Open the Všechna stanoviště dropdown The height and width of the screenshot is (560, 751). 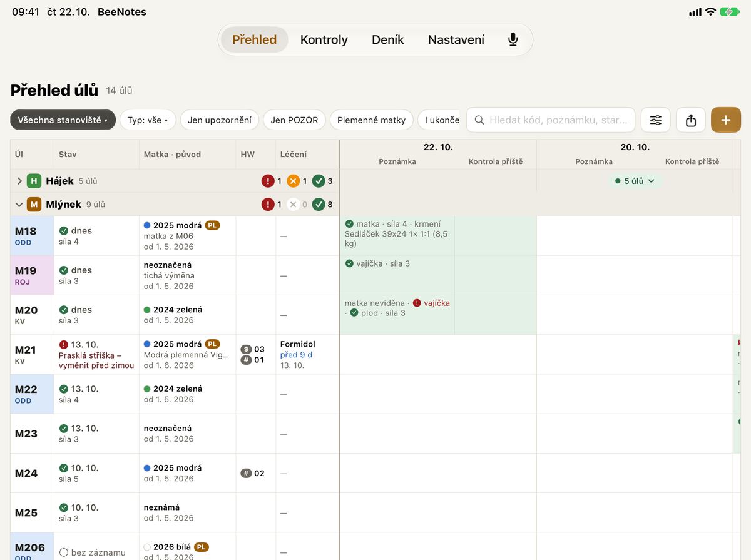coord(63,120)
